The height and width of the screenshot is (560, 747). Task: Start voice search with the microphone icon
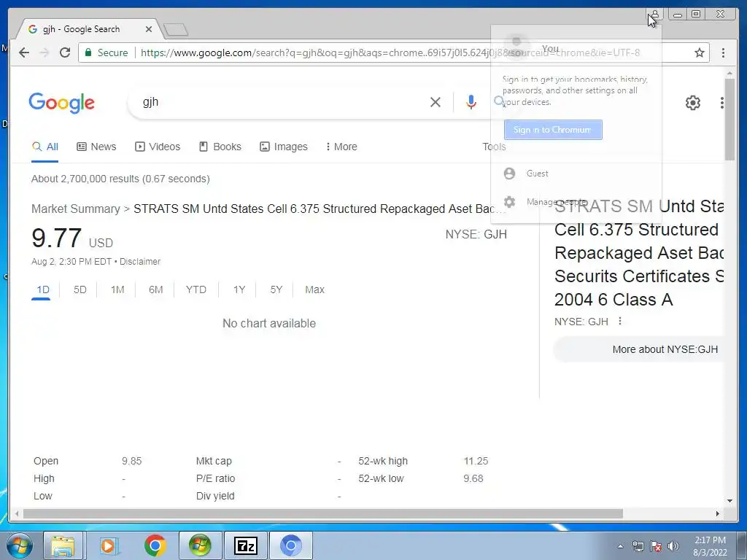[x=471, y=102]
